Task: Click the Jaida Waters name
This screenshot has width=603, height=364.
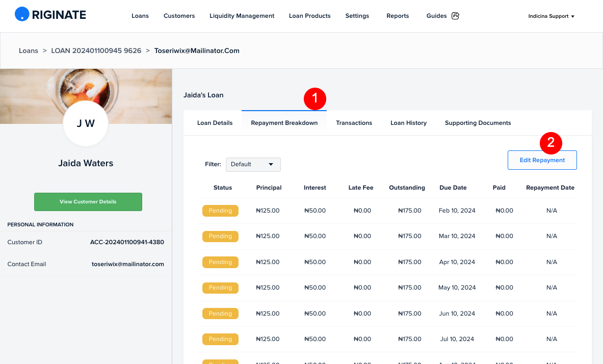Action: [x=86, y=163]
